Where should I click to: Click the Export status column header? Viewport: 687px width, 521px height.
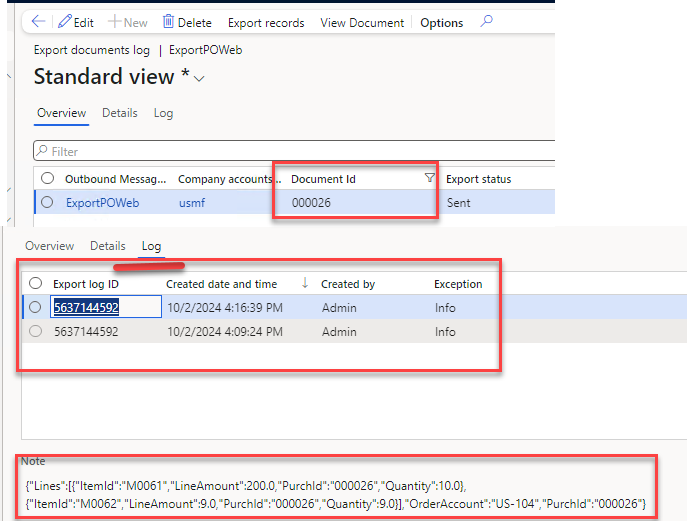478,179
